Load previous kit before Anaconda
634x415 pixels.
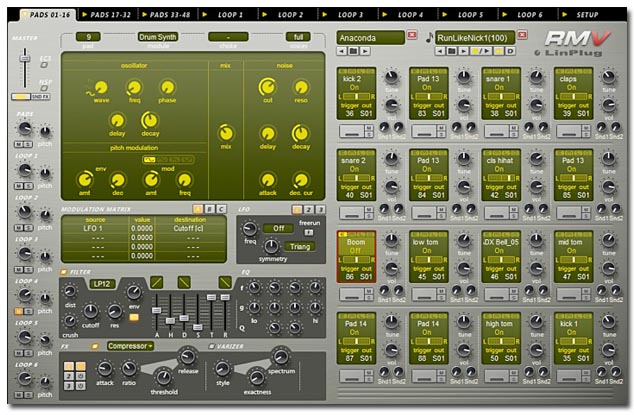coord(342,51)
